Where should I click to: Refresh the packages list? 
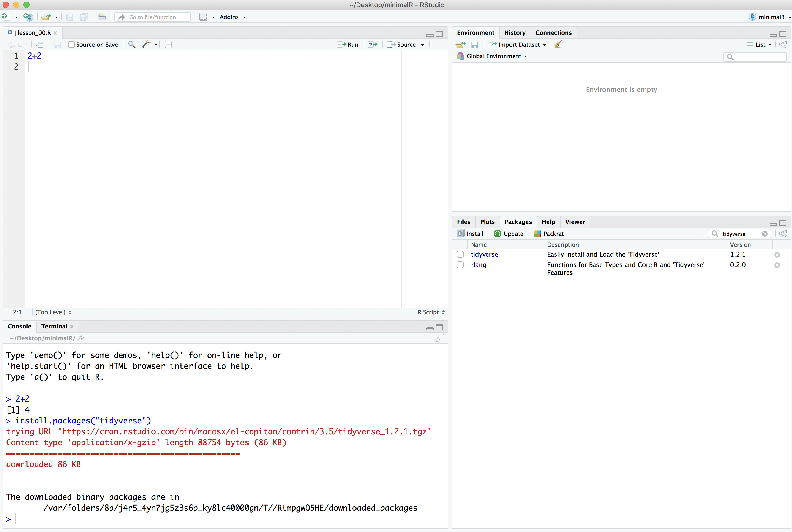coord(783,234)
